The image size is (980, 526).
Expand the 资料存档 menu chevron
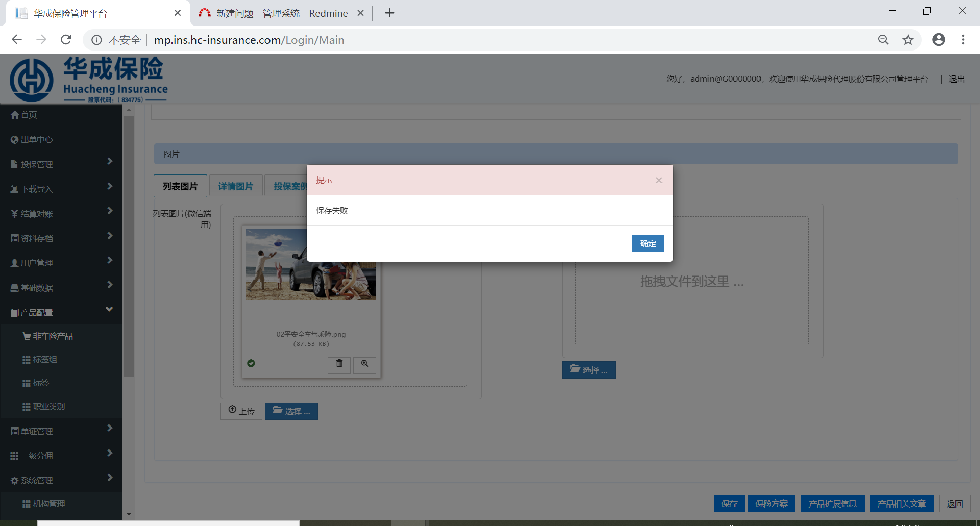click(x=109, y=236)
